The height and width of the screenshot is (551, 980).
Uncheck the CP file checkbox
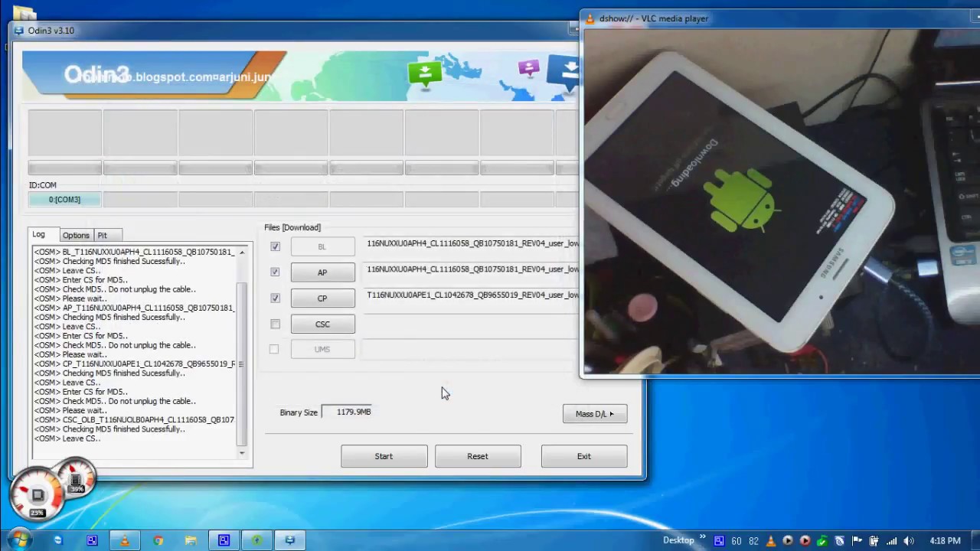coord(275,298)
